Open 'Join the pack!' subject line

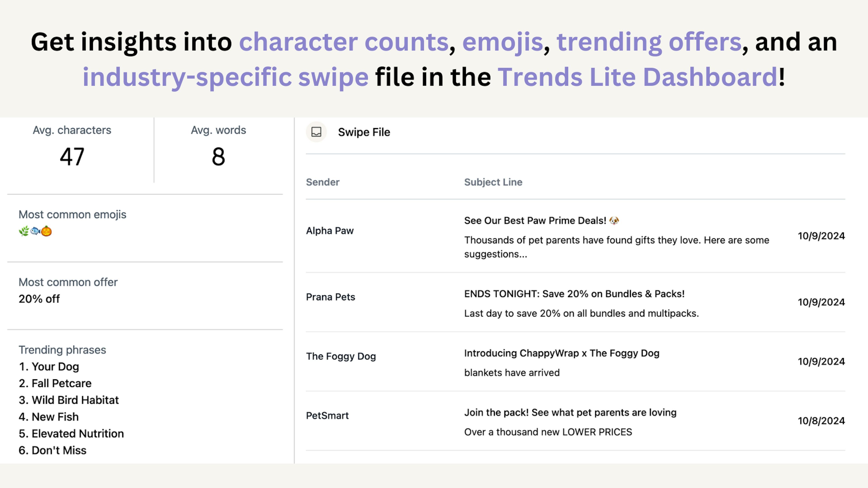571,413
